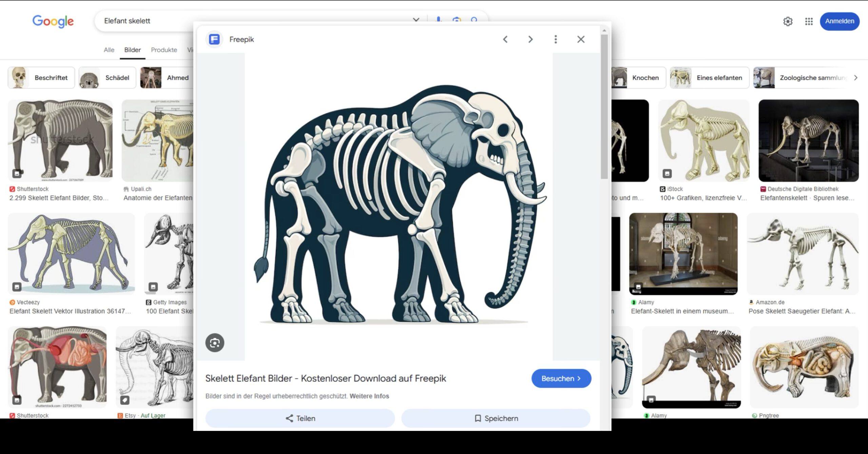Open Amazon.de Pose Skelett thumbnail
This screenshot has height=454, width=868.
pos(803,254)
